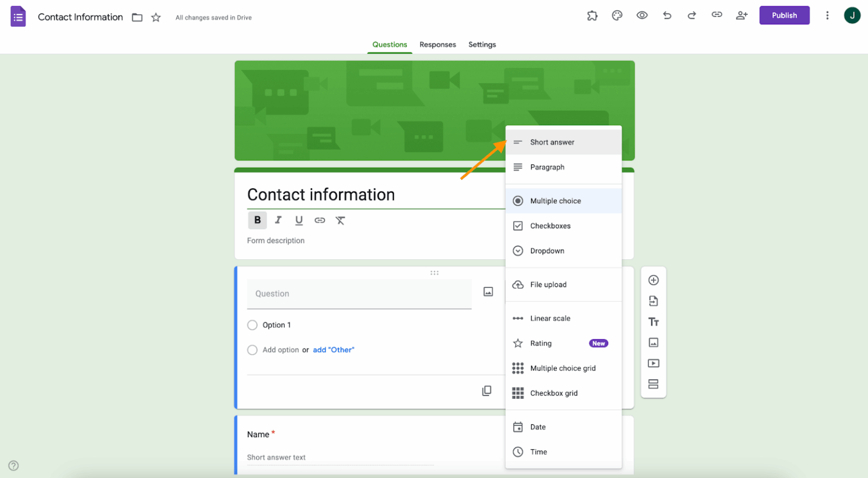Toggle bold formatting in the description toolbar
868x478 pixels.
pos(258,220)
